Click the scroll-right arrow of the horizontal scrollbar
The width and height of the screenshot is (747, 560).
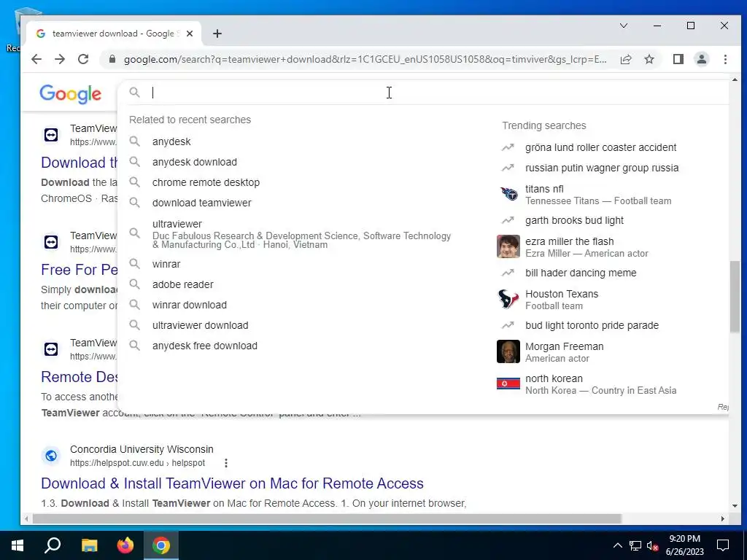coord(723,518)
